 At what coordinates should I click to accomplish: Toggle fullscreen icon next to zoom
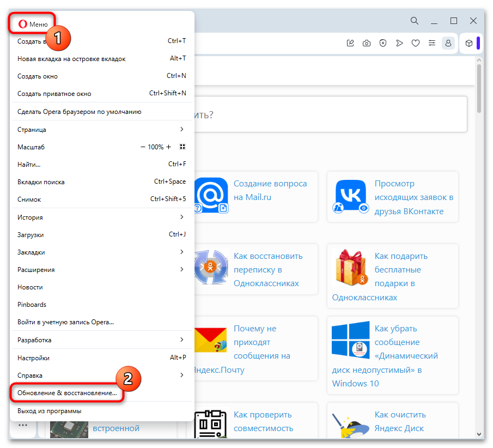pos(182,147)
